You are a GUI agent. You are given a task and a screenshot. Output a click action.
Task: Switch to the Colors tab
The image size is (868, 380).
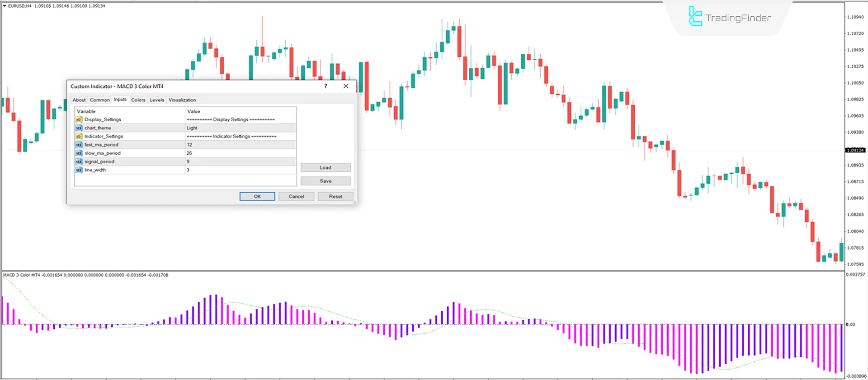coord(138,100)
